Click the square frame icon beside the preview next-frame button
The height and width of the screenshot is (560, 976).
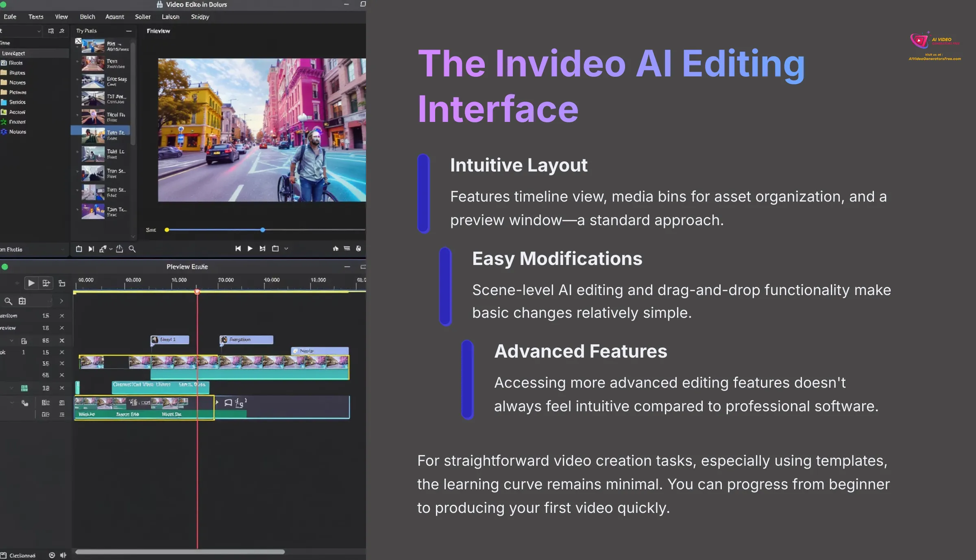pyautogui.click(x=275, y=249)
